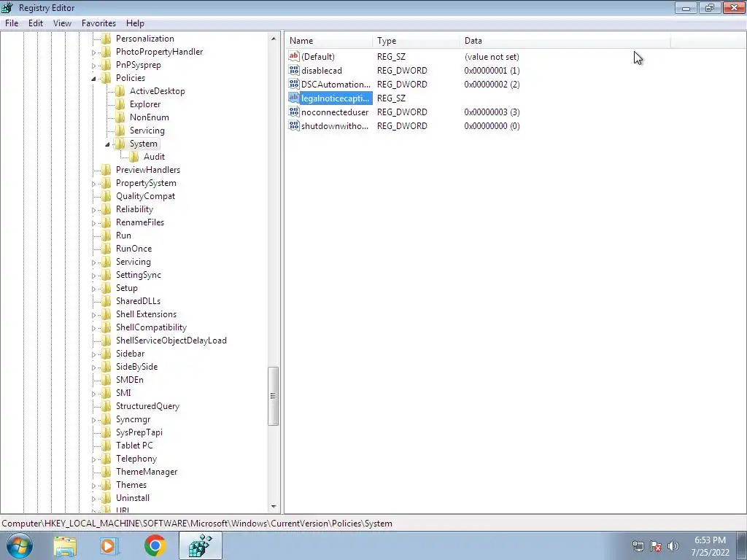Launch Windows Media Player from the taskbar

click(108, 545)
